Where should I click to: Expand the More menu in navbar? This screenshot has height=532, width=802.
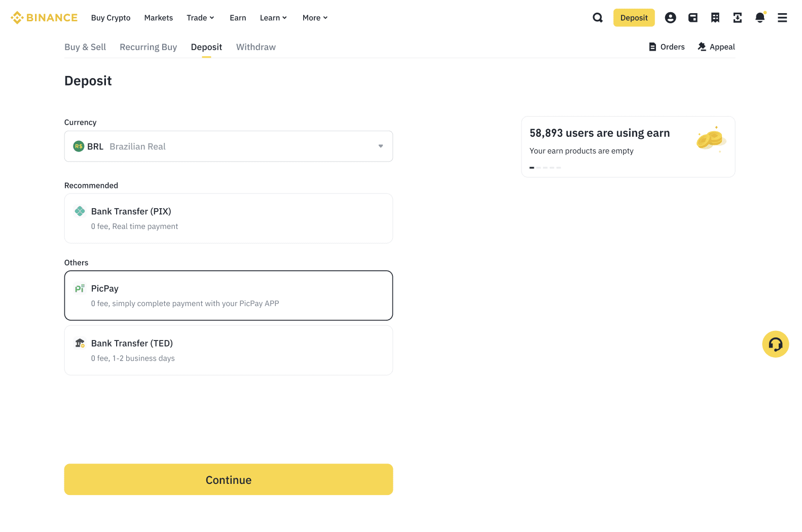(315, 18)
